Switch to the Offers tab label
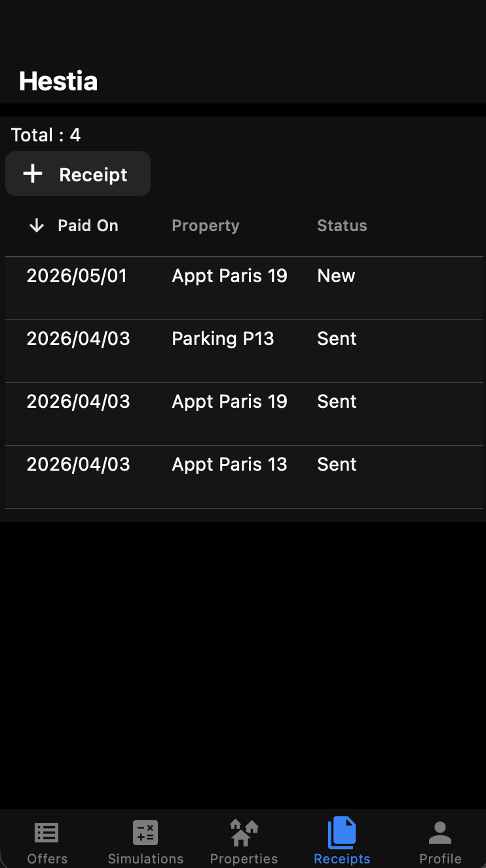The image size is (486, 868). point(47,859)
